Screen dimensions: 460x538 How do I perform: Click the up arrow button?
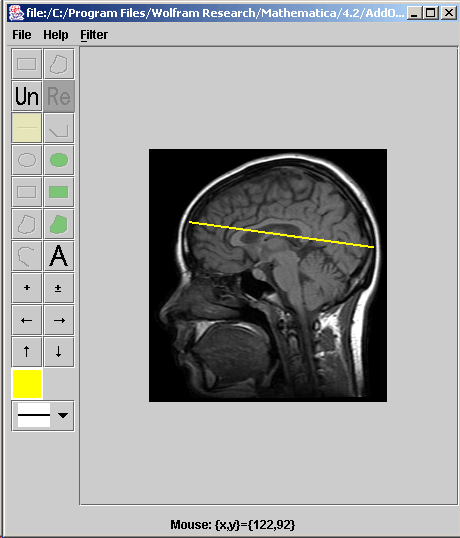point(27,352)
